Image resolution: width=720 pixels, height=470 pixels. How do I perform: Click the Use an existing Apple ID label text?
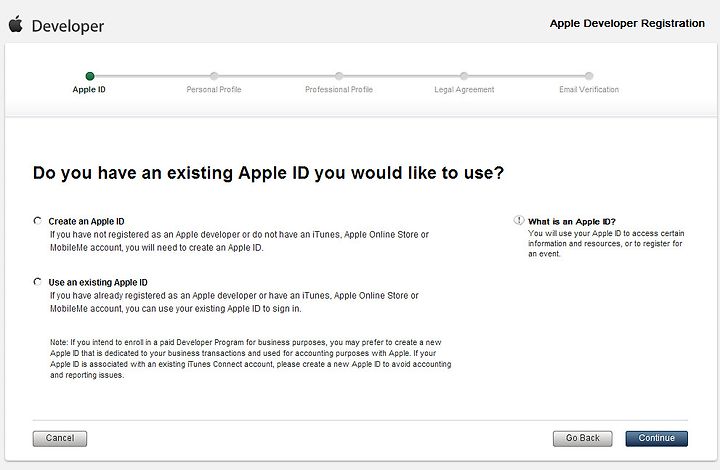[x=98, y=282]
